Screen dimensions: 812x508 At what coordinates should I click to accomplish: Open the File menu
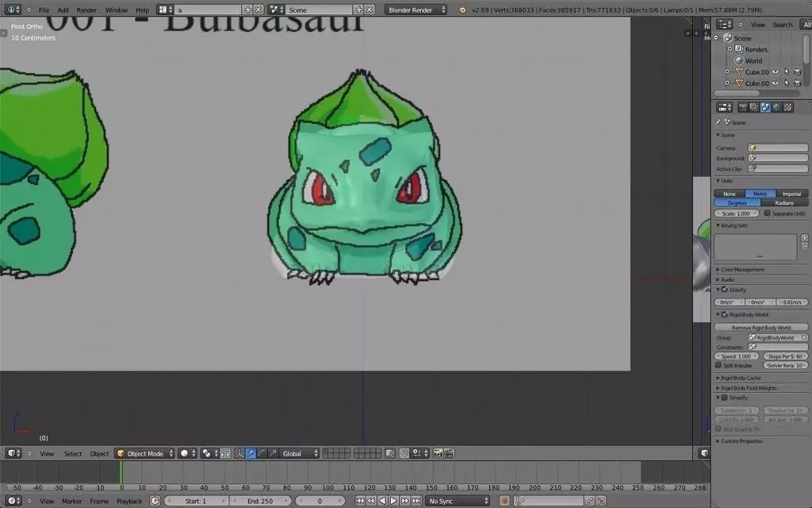[44, 10]
